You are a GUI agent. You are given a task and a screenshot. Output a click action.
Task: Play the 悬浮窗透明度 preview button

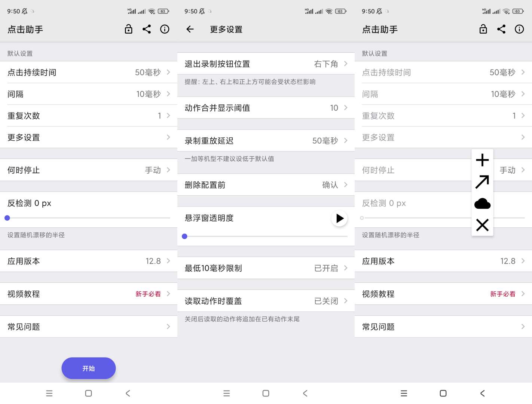click(x=339, y=218)
